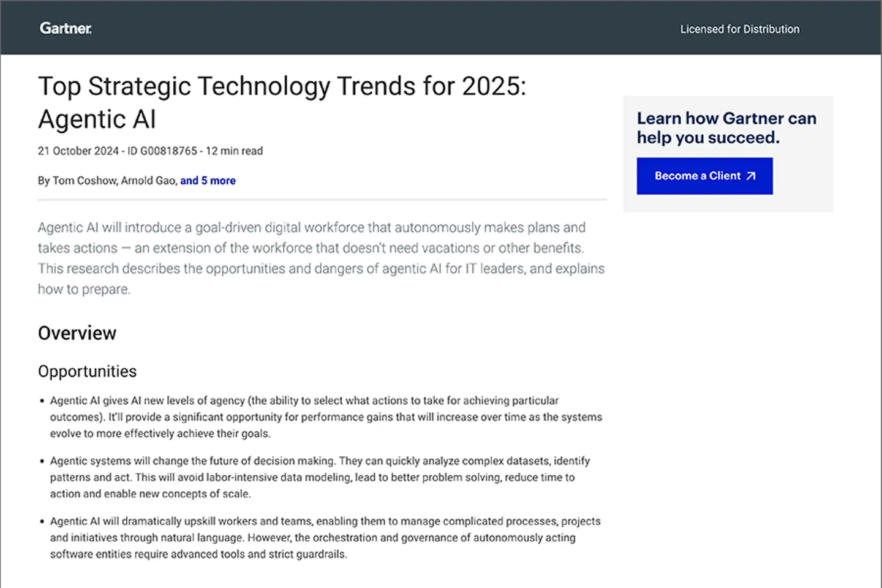The height and width of the screenshot is (588, 882).
Task: Click the publication date 21 October 2024
Action: click(78, 151)
